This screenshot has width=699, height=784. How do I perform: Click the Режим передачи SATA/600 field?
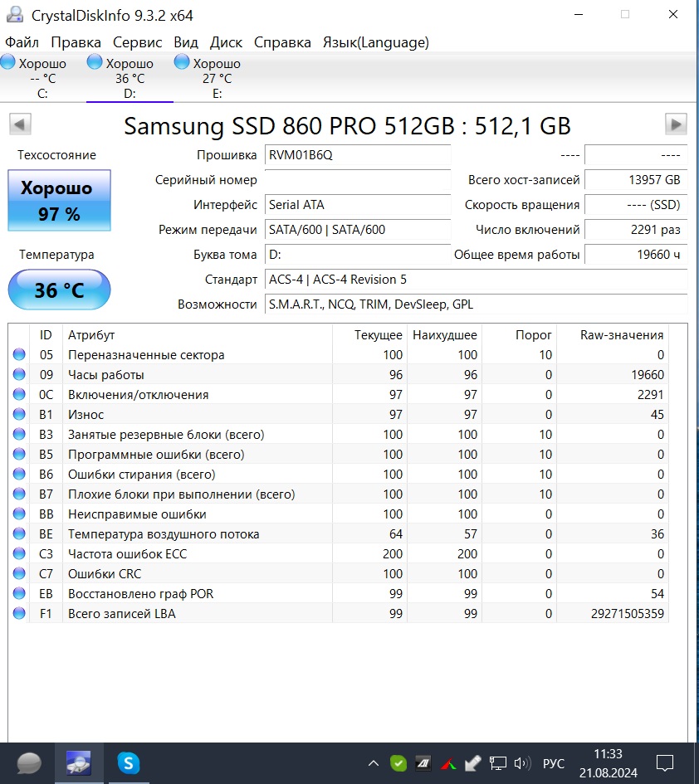(357, 230)
